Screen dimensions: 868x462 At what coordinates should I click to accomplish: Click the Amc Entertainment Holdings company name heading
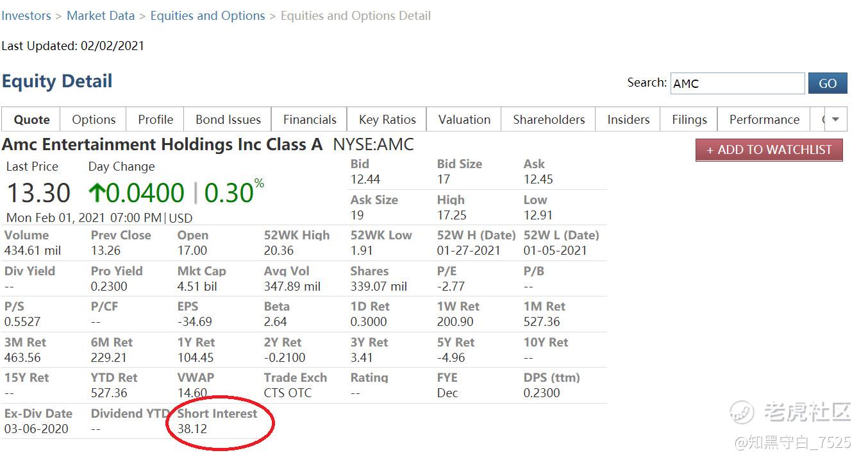pyautogui.click(x=162, y=145)
